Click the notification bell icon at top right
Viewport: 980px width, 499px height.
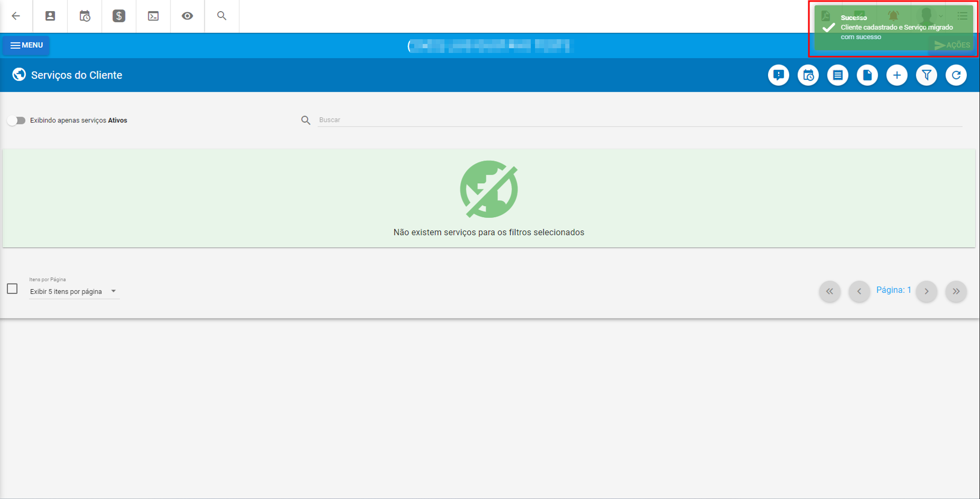click(x=894, y=16)
